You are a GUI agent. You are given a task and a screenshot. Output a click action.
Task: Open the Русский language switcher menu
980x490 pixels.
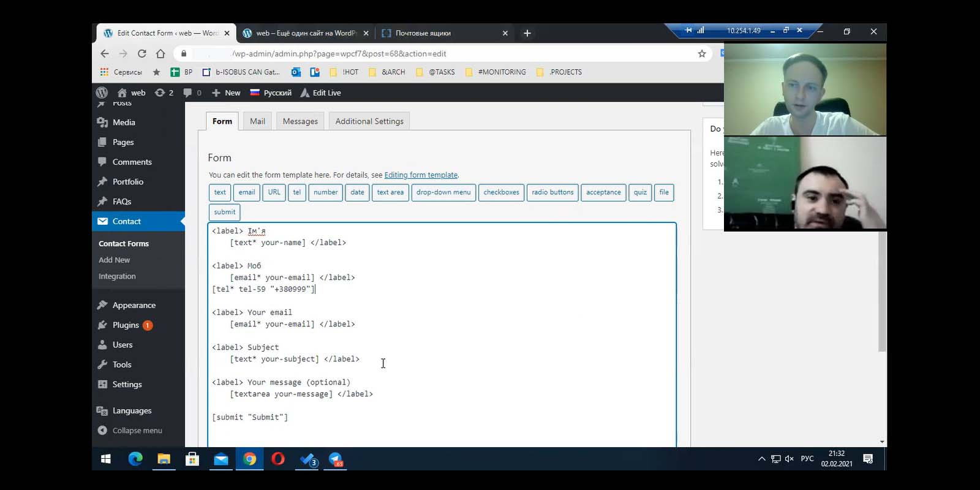pyautogui.click(x=271, y=92)
